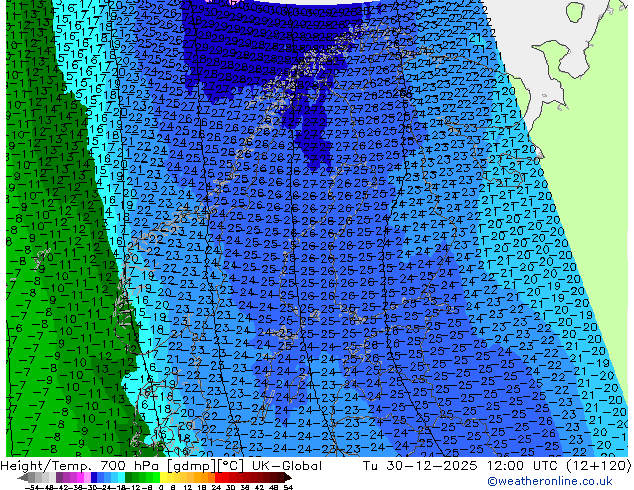Image resolution: width=634 pixels, height=490 pixels.
Task: Select the bright red legend swatch at 24
Action: (218, 477)
